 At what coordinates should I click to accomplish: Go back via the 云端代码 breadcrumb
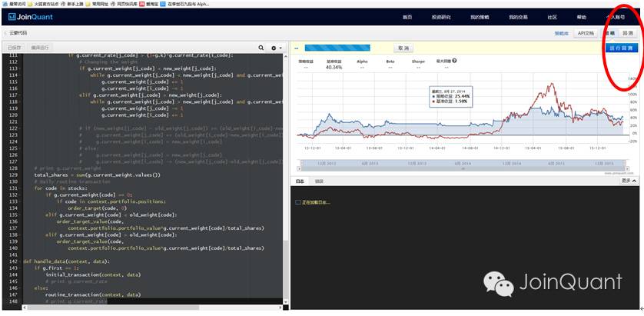coord(18,33)
